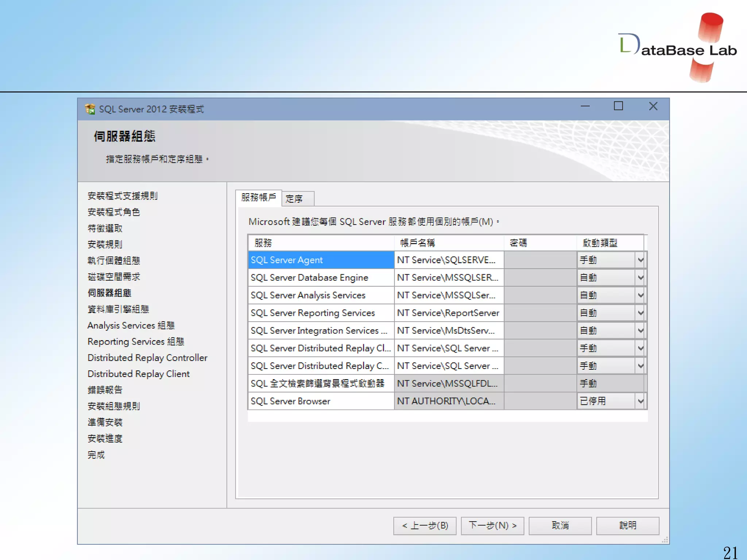Select the SQL Server Database Engine service cell
Viewport: 747px width, 560px height.
coord(321,278)
